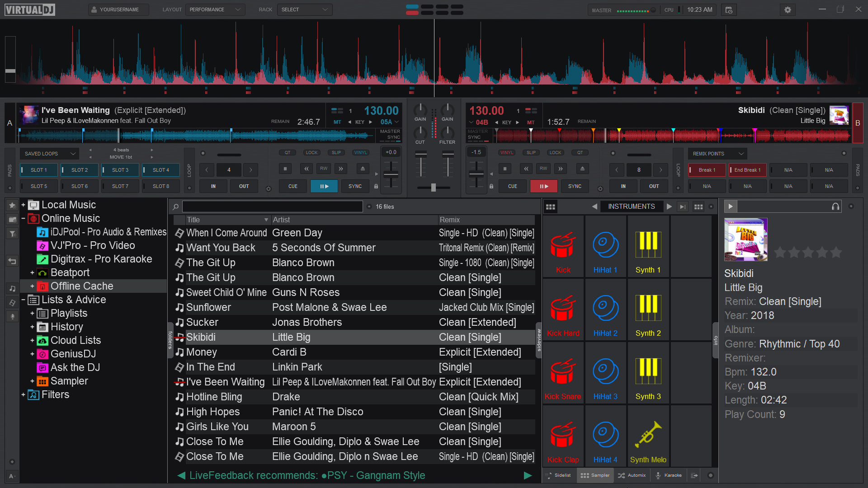
Task: Open the REMIX POINTS pads dropdown
Action: 717,154
